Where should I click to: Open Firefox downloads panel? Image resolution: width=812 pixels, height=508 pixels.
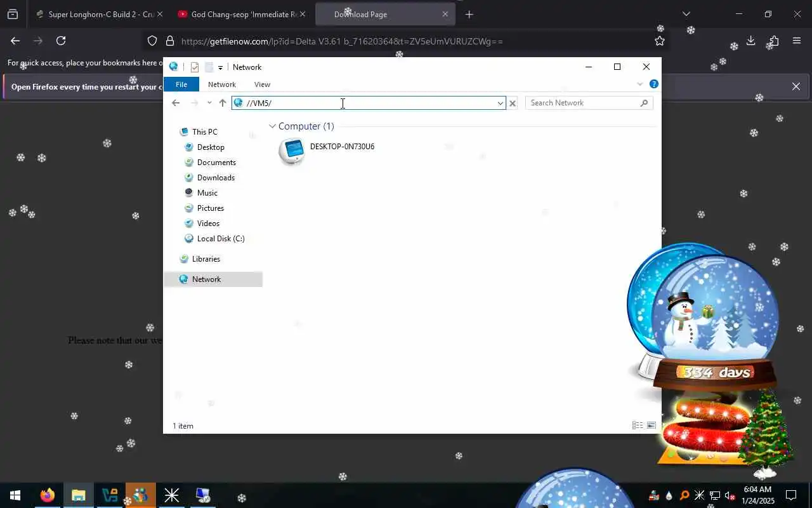(750, 41)
